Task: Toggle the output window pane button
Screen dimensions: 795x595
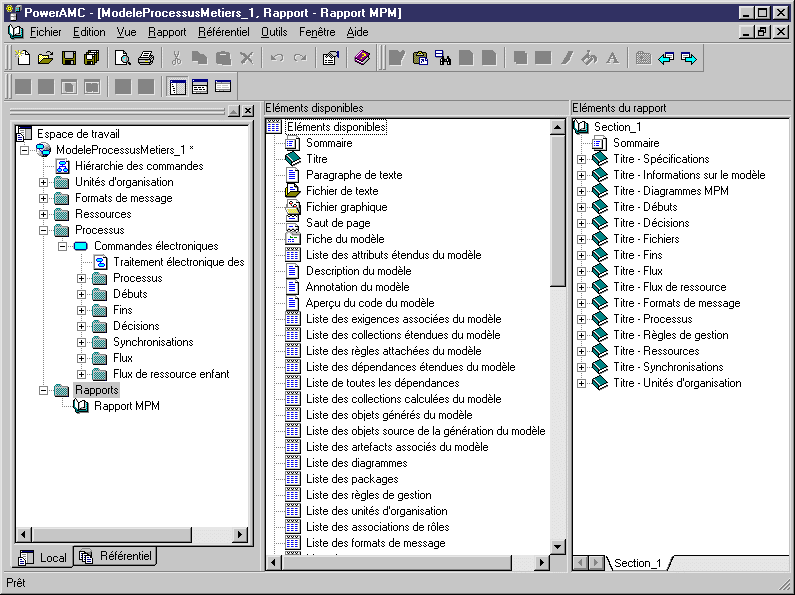Action: 200,87
